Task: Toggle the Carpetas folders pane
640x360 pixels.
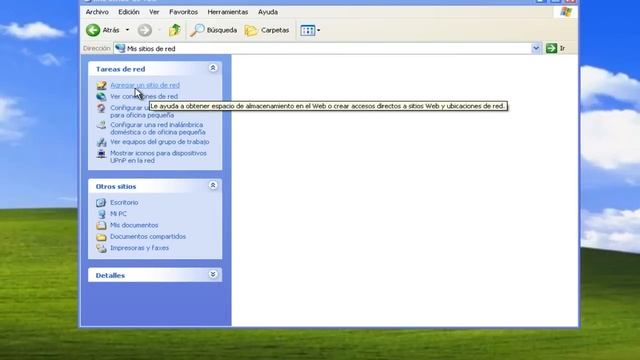Action: (267, 30)
